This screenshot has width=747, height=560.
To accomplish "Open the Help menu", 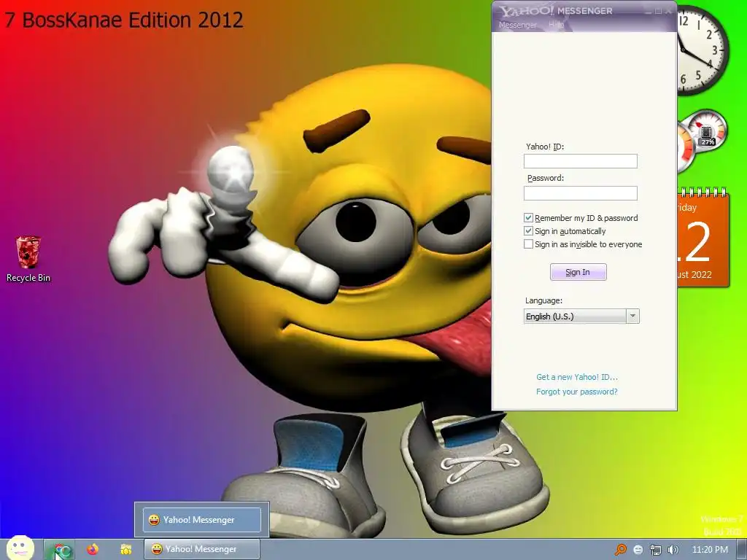I will click(x=556, y=24).
